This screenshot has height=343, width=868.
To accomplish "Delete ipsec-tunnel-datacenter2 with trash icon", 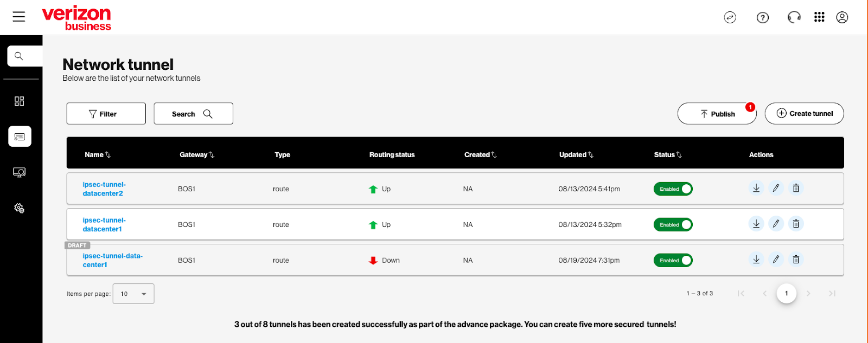I will [x=796, y=188].
